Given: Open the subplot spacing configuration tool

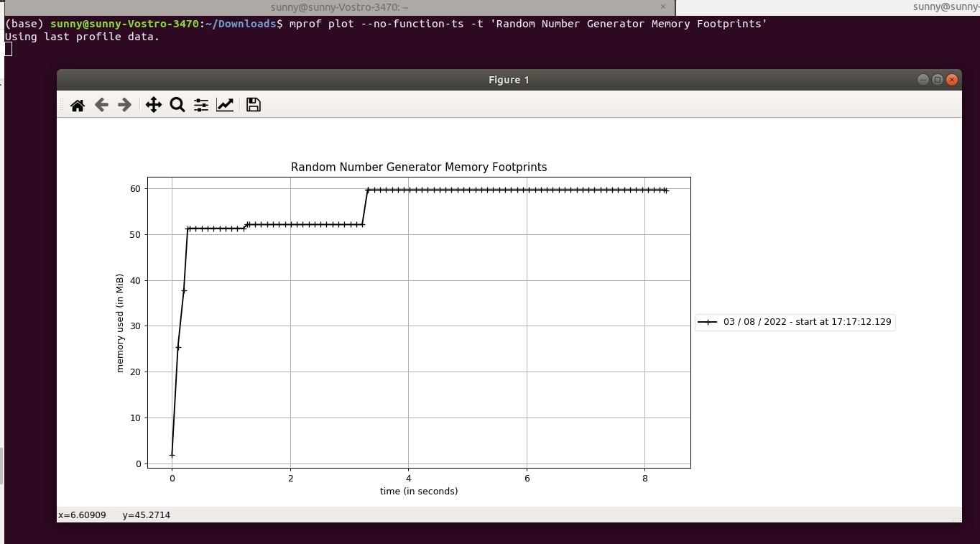Looking at the screenshot, I should pos(201,105).
